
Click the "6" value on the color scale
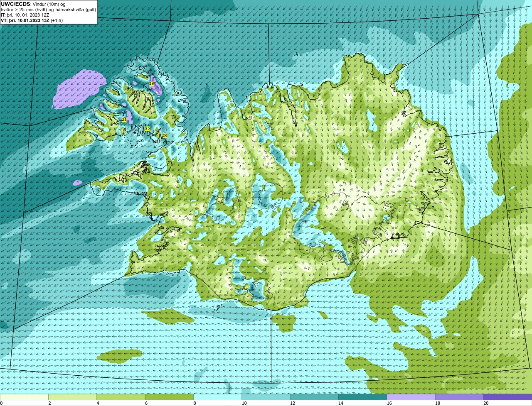[146, 403]
